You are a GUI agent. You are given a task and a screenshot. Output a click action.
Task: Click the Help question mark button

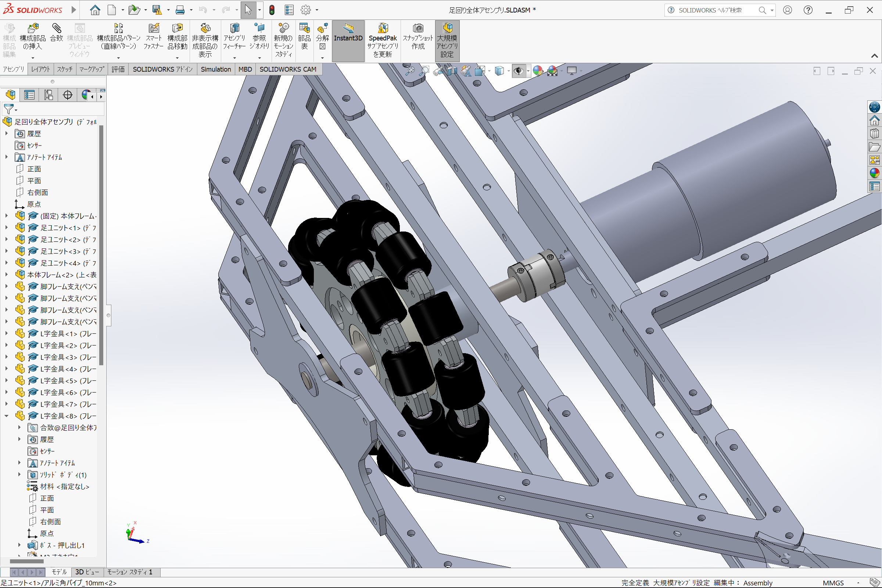pyautogui.click(x=808, y=10)
